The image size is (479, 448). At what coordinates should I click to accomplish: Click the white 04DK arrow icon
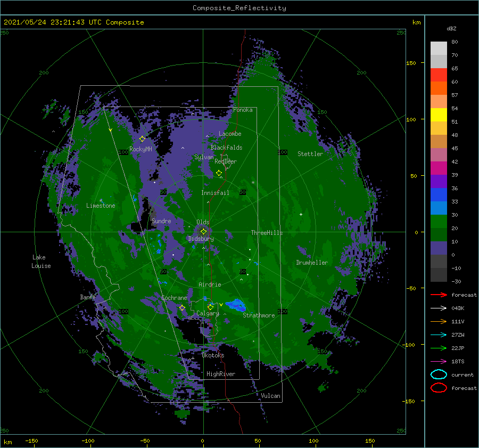click(x=439, y=308)
